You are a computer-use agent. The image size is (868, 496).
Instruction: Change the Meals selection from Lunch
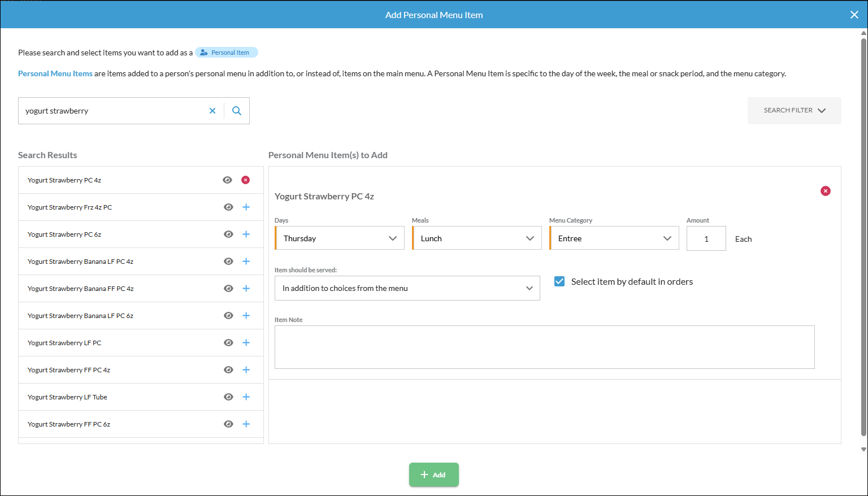(476, 238)
